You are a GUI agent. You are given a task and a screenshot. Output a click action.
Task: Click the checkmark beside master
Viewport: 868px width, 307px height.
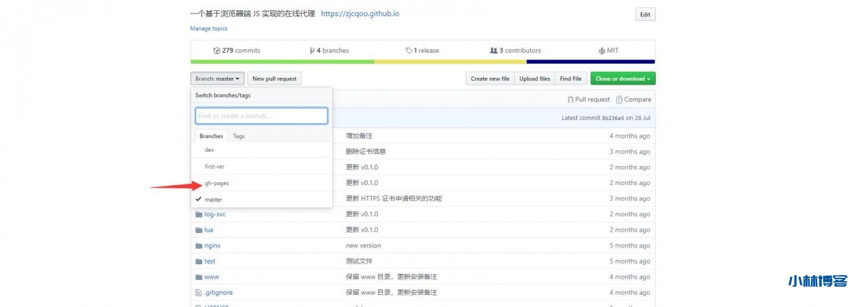coord(198,199)
